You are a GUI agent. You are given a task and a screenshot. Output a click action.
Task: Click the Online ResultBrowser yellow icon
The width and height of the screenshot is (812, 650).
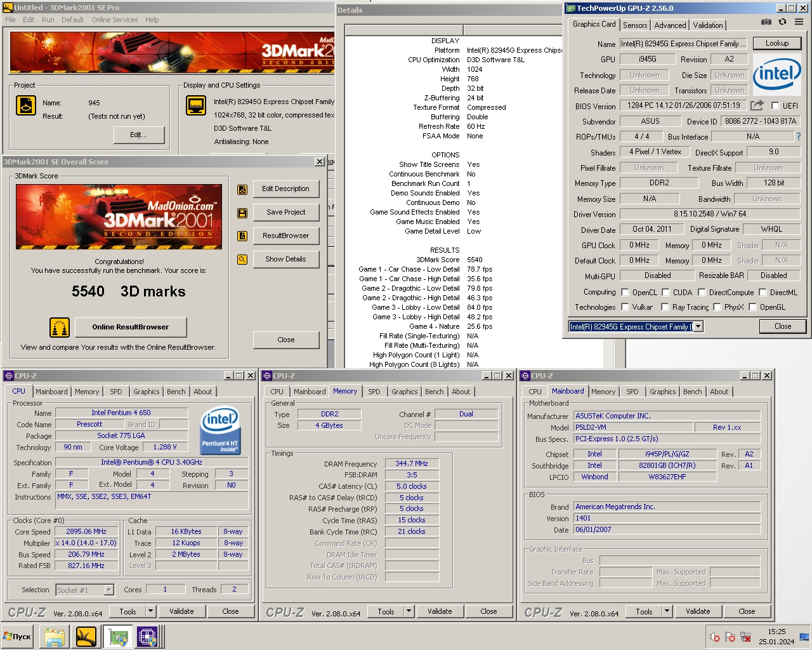[60, 328]
